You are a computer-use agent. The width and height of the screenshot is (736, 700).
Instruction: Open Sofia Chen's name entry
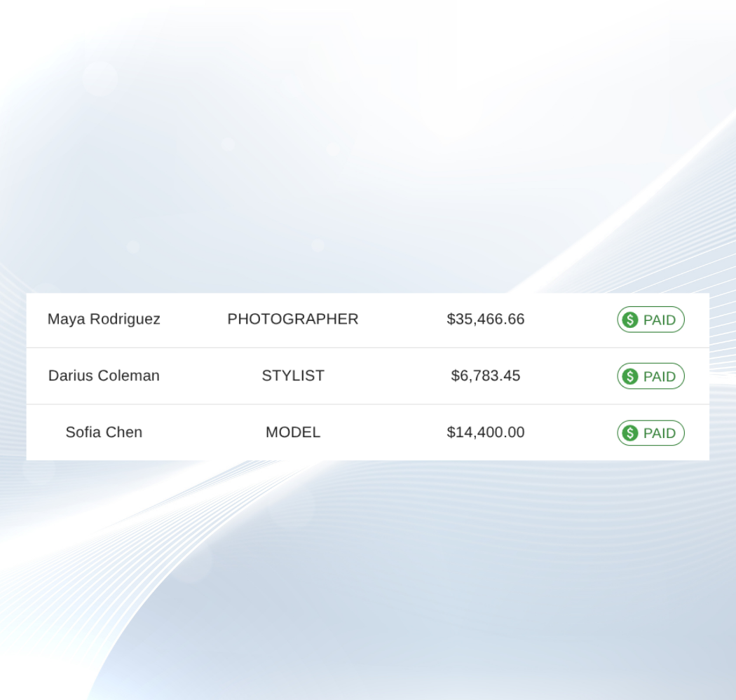[x=104, y=432]
